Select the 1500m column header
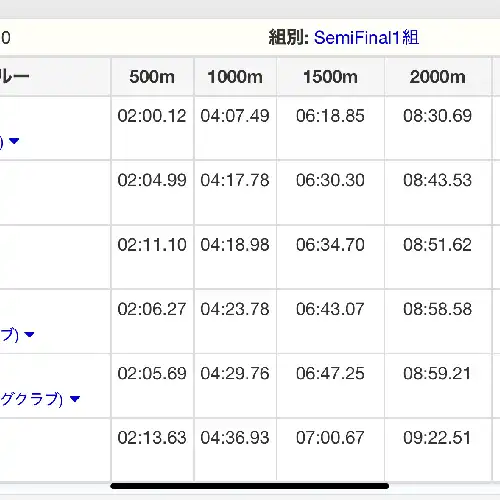This screenshot has width=500, height=500. click(330, 77)
